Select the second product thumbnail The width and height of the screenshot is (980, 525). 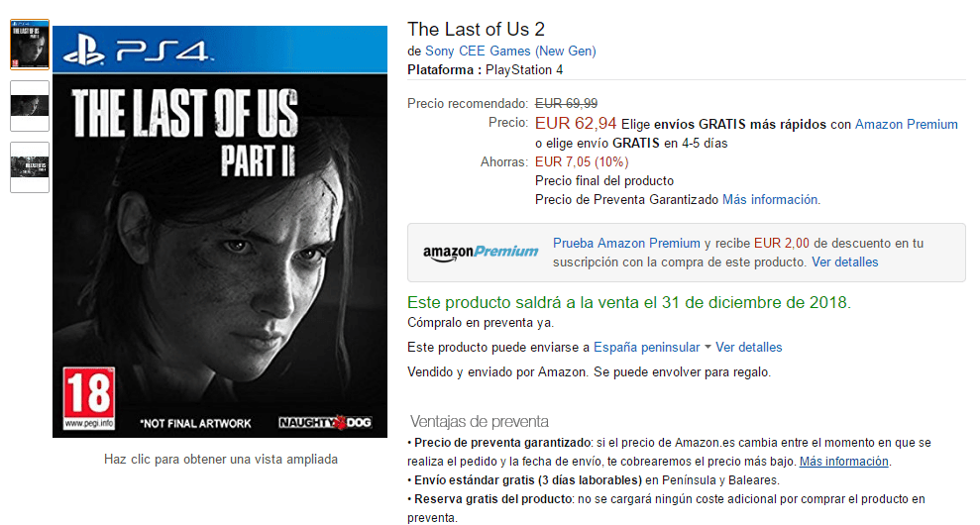click(x=30, y=106)
